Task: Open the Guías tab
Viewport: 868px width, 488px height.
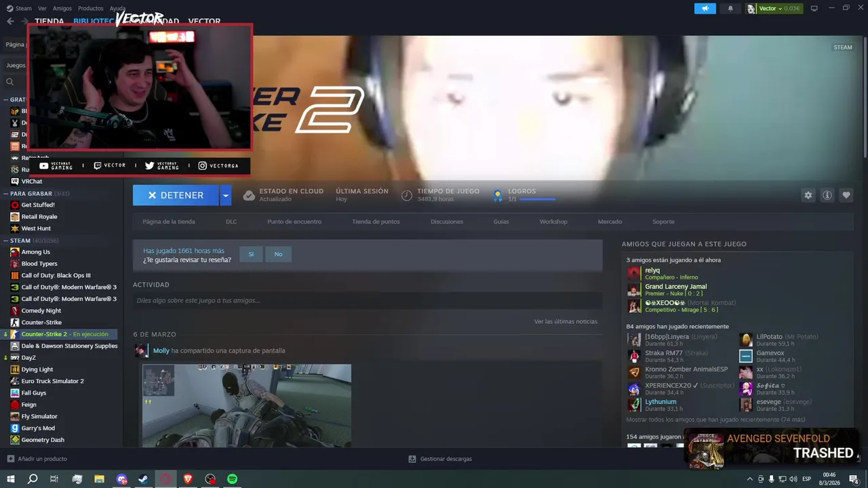Action: 501,222
